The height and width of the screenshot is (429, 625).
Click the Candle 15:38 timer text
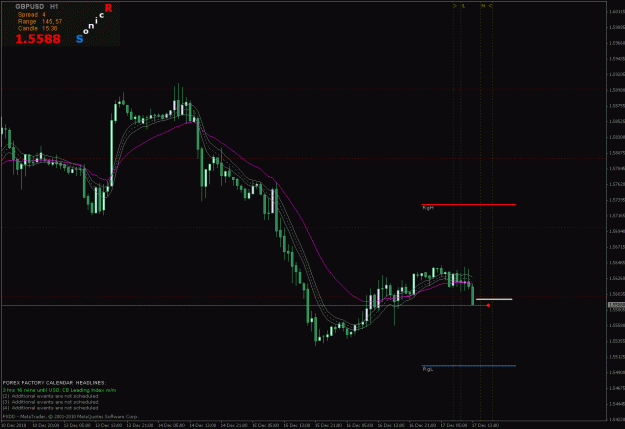[37, 29]
